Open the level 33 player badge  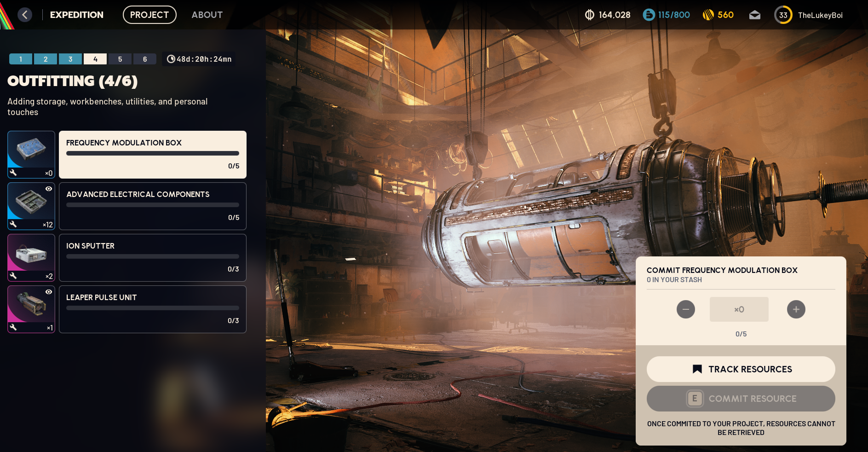[x=783, y=15]
